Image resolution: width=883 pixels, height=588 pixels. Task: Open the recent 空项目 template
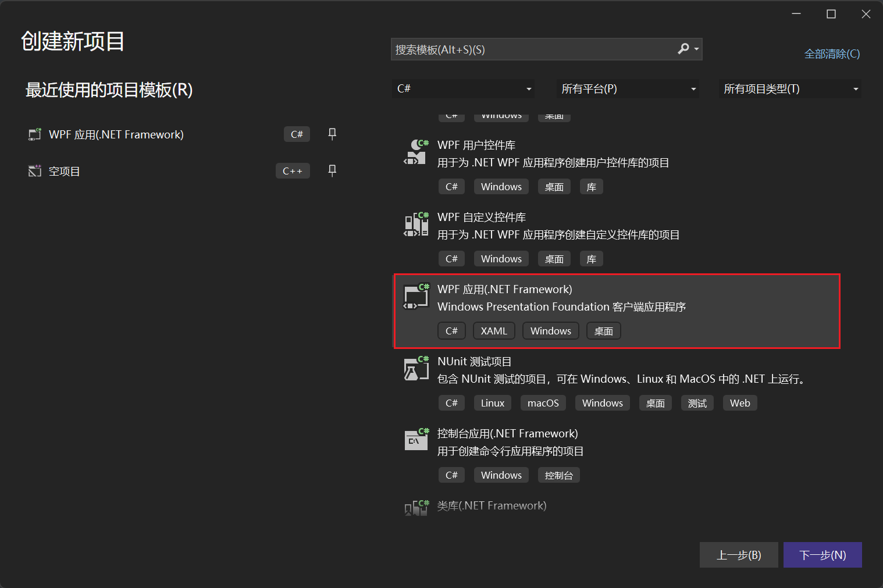(64, 171)
